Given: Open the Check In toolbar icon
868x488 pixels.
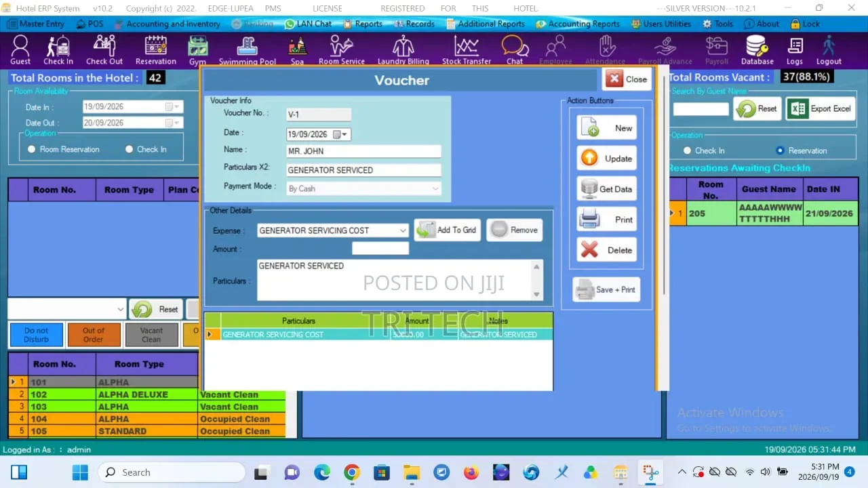Looking at the screenshot, I should [x=58, y=50].
